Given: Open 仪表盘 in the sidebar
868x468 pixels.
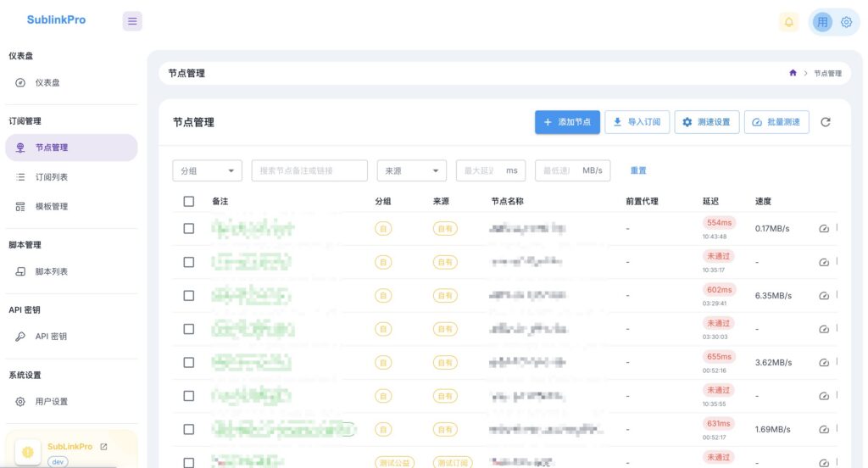Looking at the screenshot, I should 71,82.
